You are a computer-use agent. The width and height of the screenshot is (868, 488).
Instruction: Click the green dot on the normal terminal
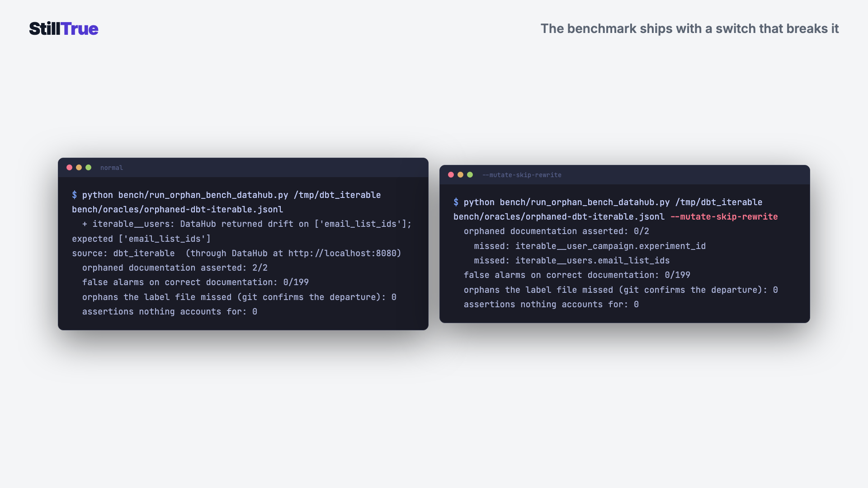tap(88, 167)
